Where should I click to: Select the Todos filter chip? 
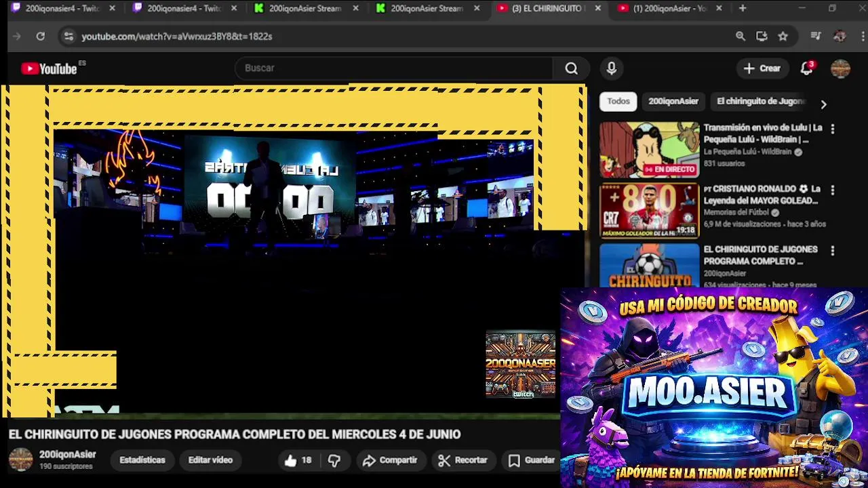618,102
